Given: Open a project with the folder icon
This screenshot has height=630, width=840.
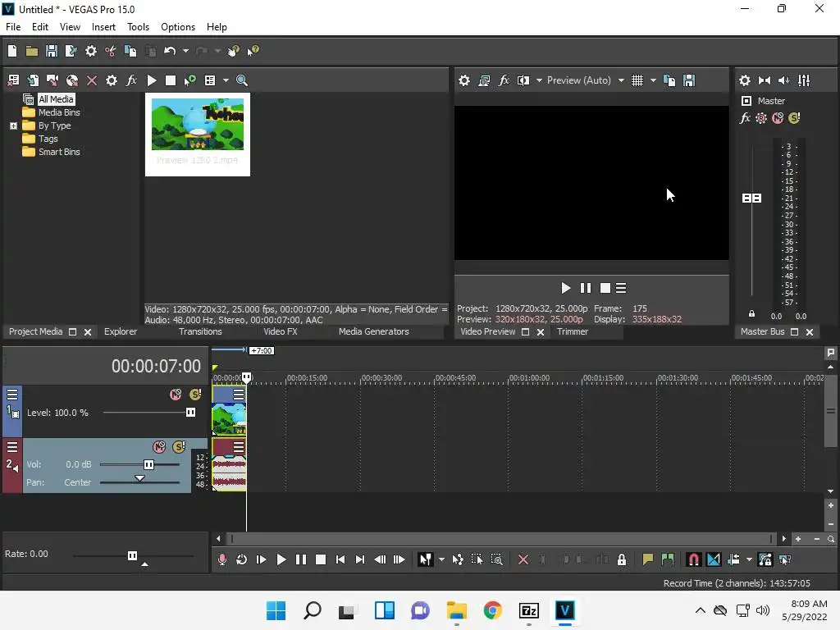Looking at the screenshot, I should (32, 51).
